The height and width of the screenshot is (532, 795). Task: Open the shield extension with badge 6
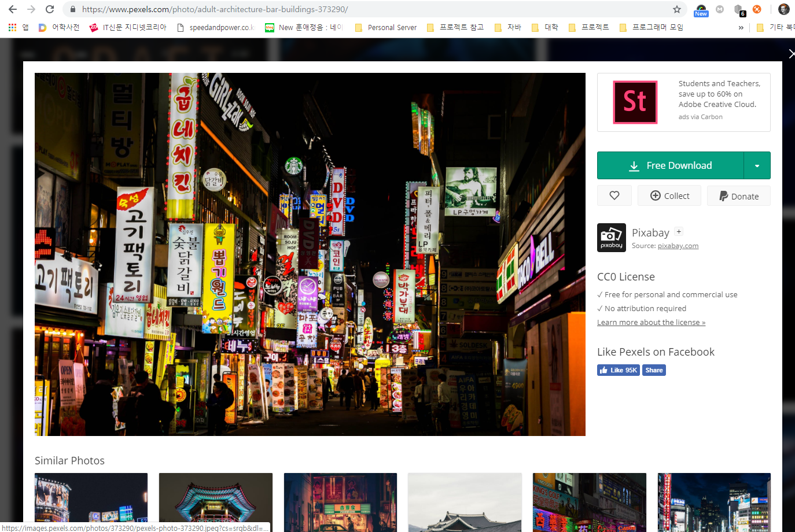click(739, 10)
